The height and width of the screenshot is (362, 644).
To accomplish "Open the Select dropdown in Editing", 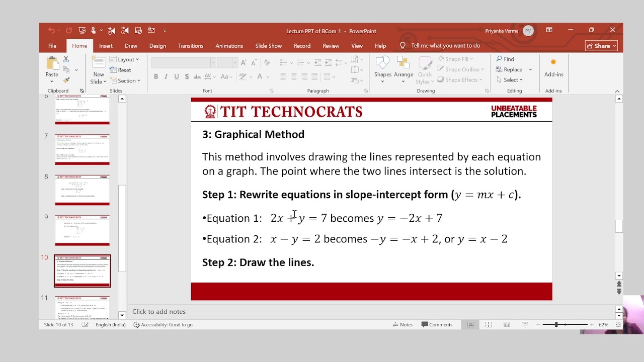I will click(x=510, y=80).
